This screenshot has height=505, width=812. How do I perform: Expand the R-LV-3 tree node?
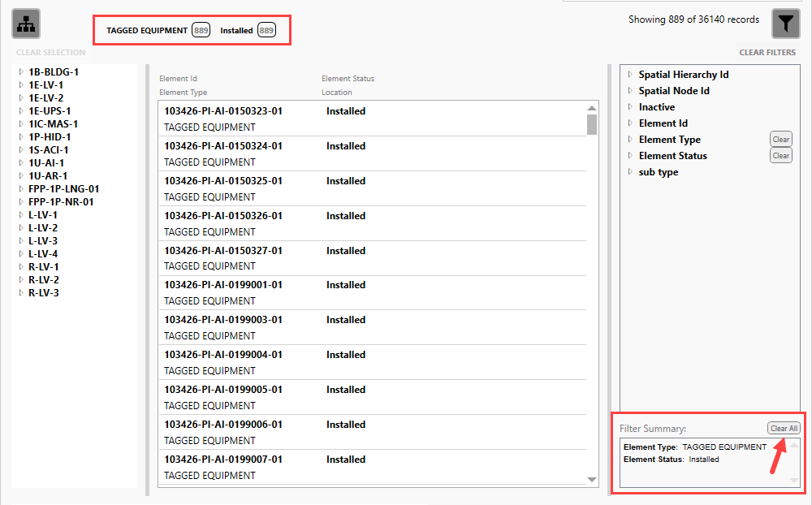(x=21, y=292)
